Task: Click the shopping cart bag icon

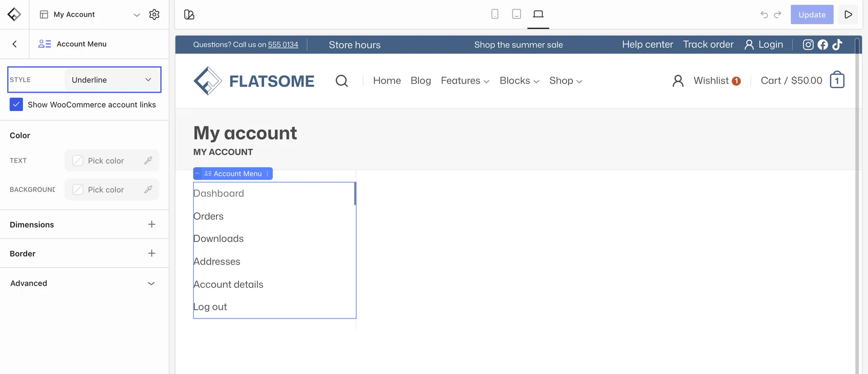Action: [x=837, y=80]
